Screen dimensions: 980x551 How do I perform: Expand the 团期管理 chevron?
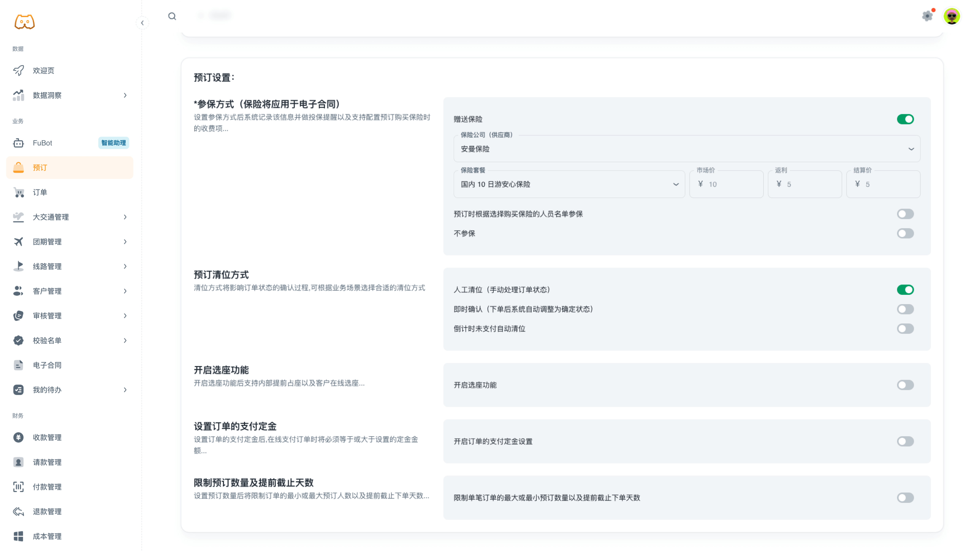pos(125,242)
